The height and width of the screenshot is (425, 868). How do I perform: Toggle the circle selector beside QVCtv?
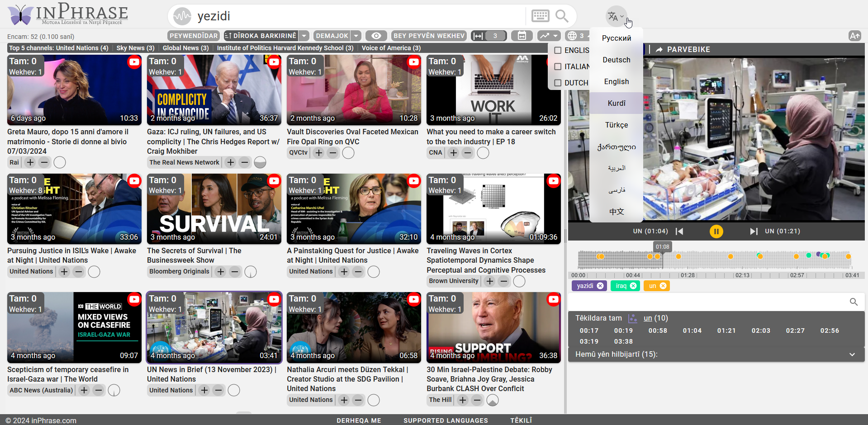click(x=348, y=153)
